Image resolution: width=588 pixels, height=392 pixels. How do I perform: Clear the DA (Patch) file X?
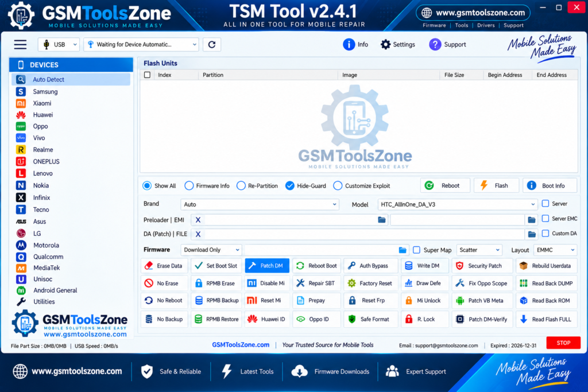[198, 234]
